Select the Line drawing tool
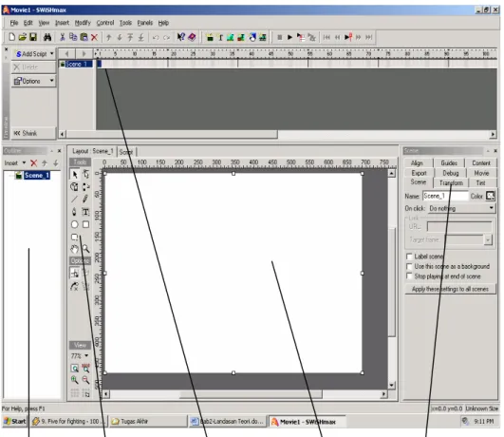504x437 pixels. point(74,199)
